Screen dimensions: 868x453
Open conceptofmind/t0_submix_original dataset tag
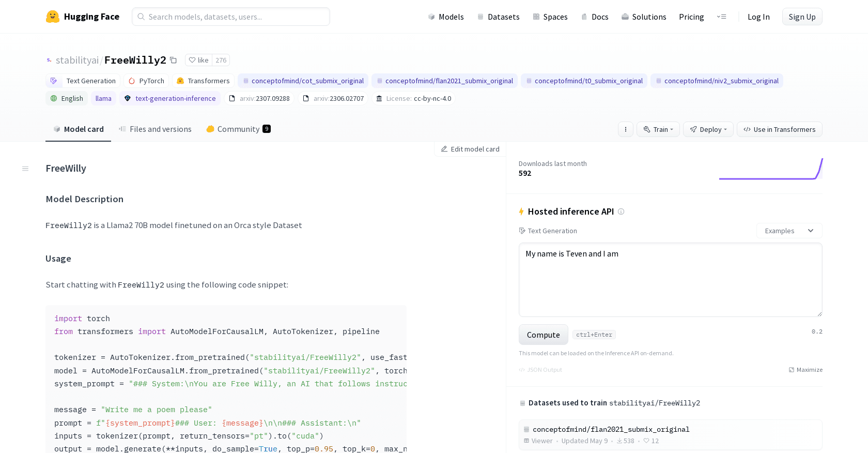(x=584, y=81)
